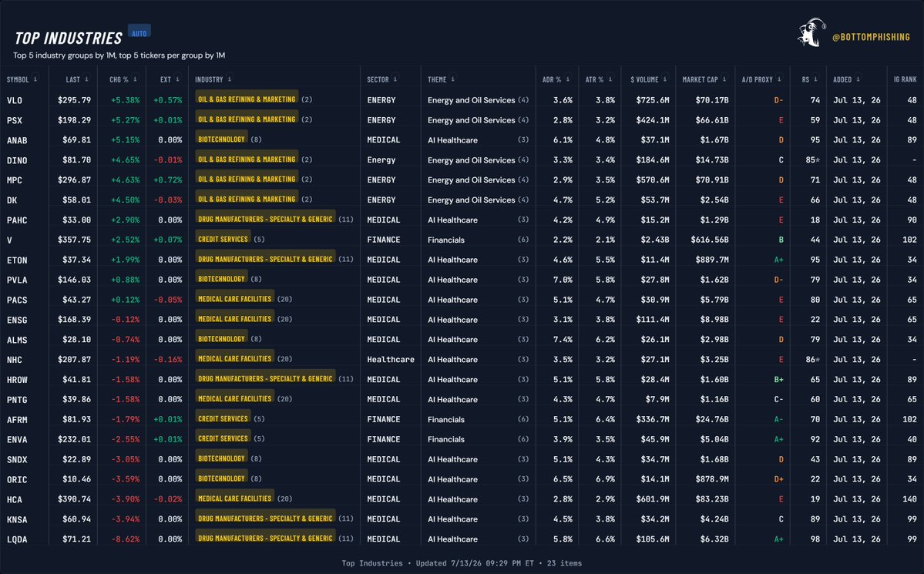Select the NHC ticker symbol

(x=15, y=360)
